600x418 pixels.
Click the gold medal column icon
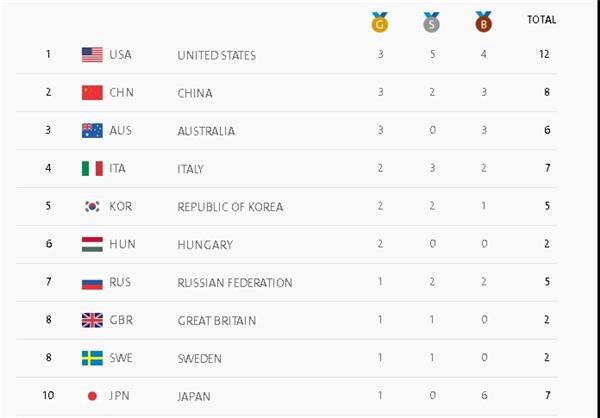click(380, 21)
